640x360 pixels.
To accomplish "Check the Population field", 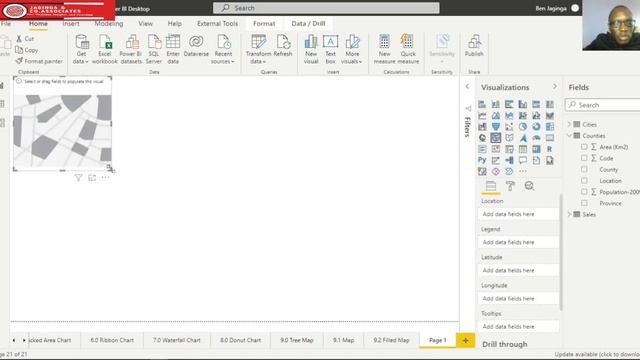I will coord(584,191).
